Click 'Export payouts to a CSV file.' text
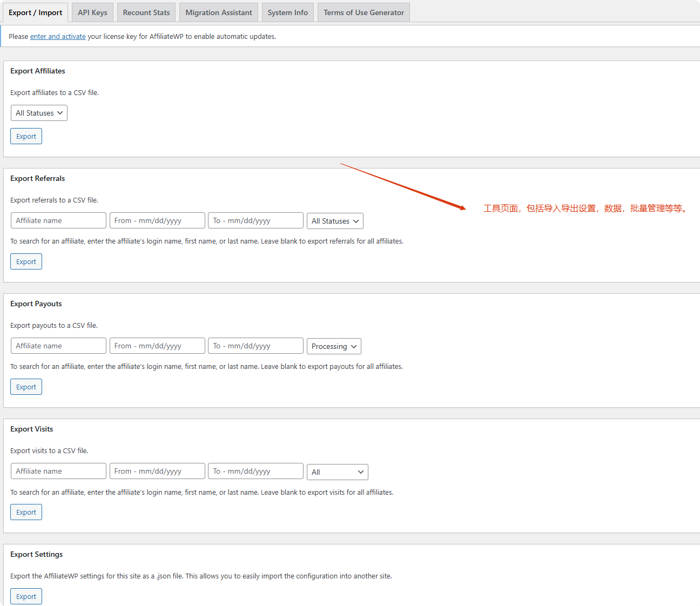 pos(54,325)
